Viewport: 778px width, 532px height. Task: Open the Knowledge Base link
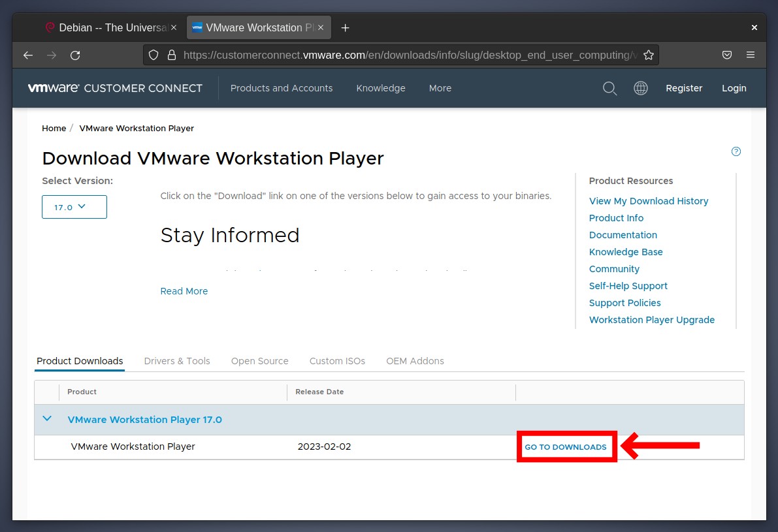click(626, 252)
